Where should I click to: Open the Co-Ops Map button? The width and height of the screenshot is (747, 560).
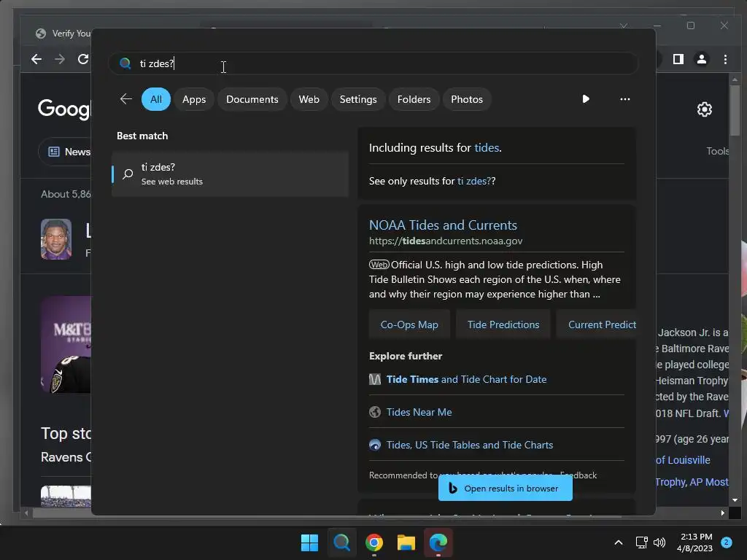coord(409,324)
